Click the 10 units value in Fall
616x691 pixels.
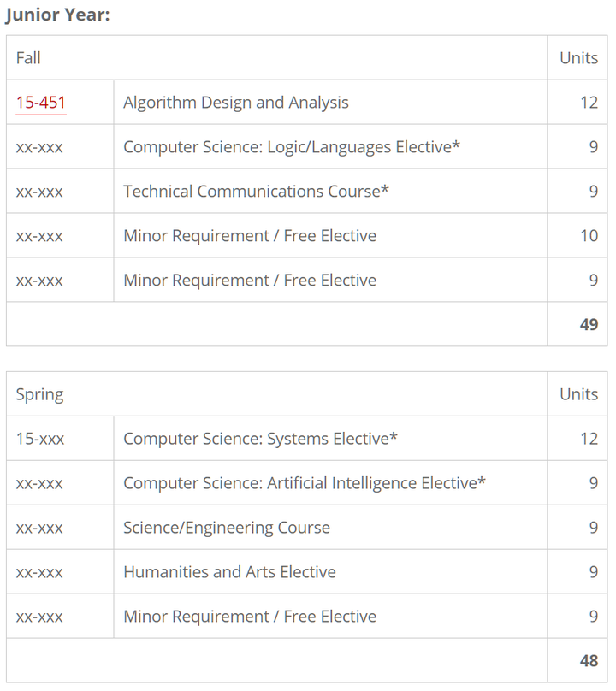point(589,236)
